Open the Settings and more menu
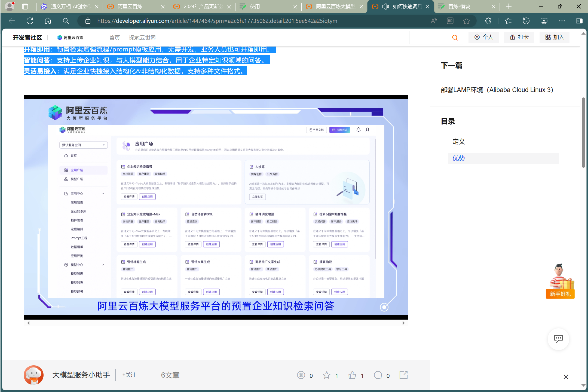Viewport: 588px width, 392px height. (562, 21)
